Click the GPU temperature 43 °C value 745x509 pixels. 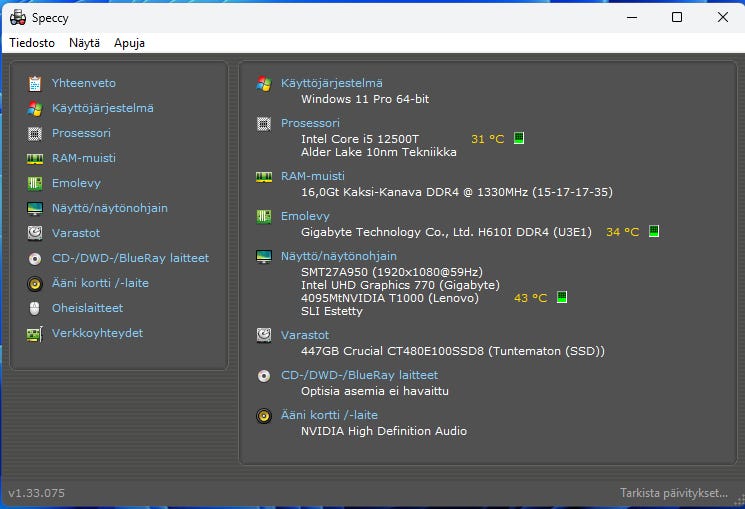click(x=531, y=298)
